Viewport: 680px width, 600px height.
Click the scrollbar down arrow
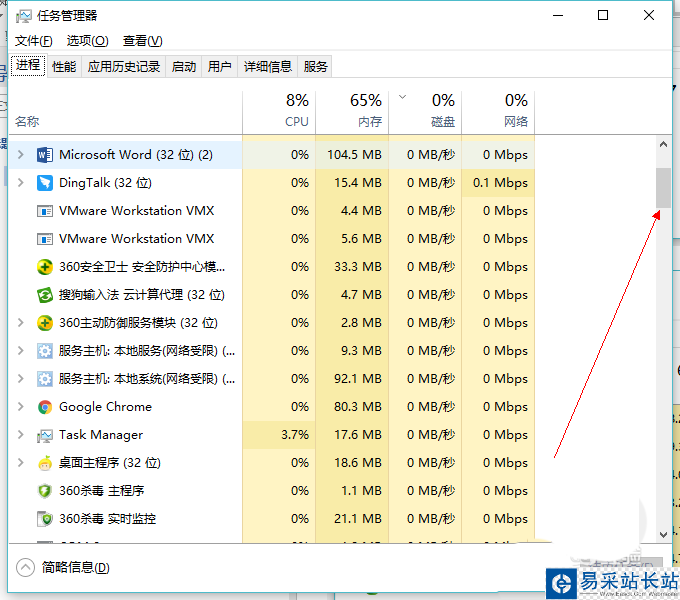(x=663, y=535)
